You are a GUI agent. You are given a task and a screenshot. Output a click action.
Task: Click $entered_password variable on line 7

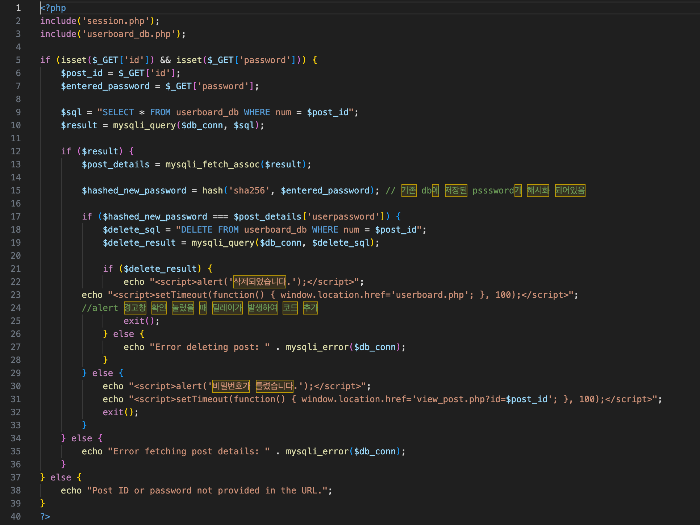point(105,86)
